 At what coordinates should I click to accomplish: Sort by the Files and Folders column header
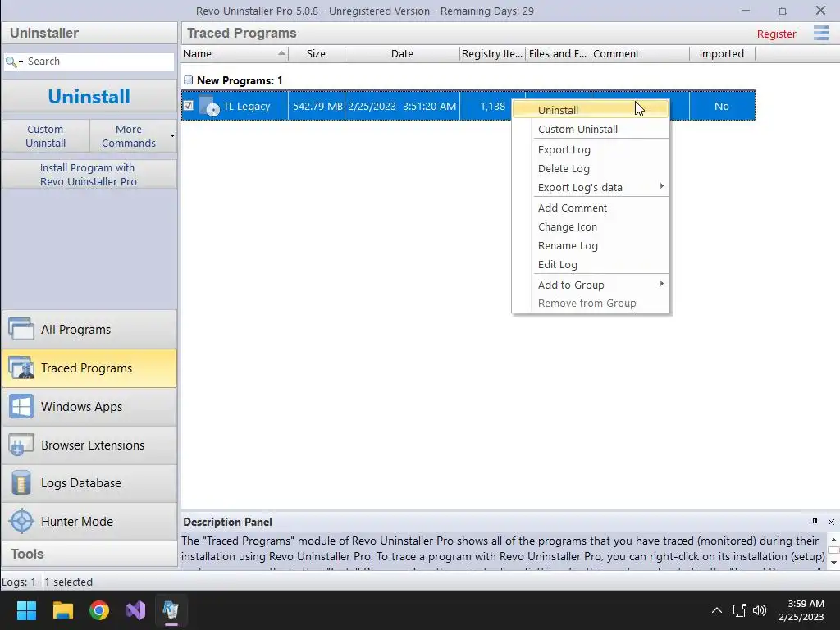tap(558, 53)
